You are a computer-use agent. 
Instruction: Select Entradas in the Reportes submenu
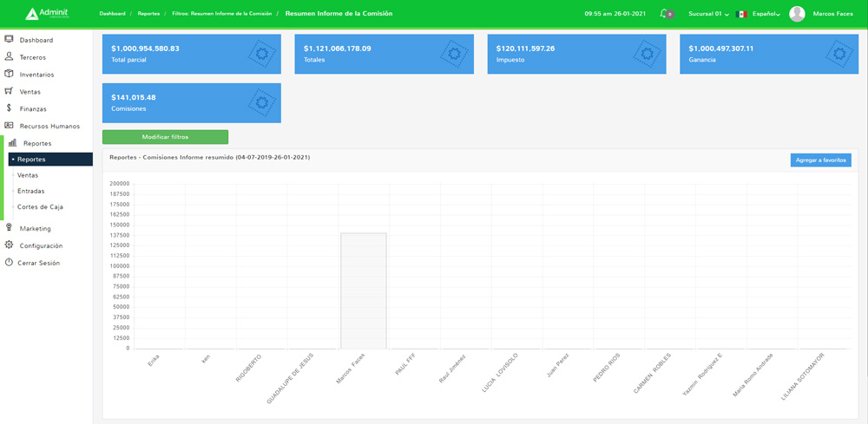pyautogui.click(x=30, y=191)
